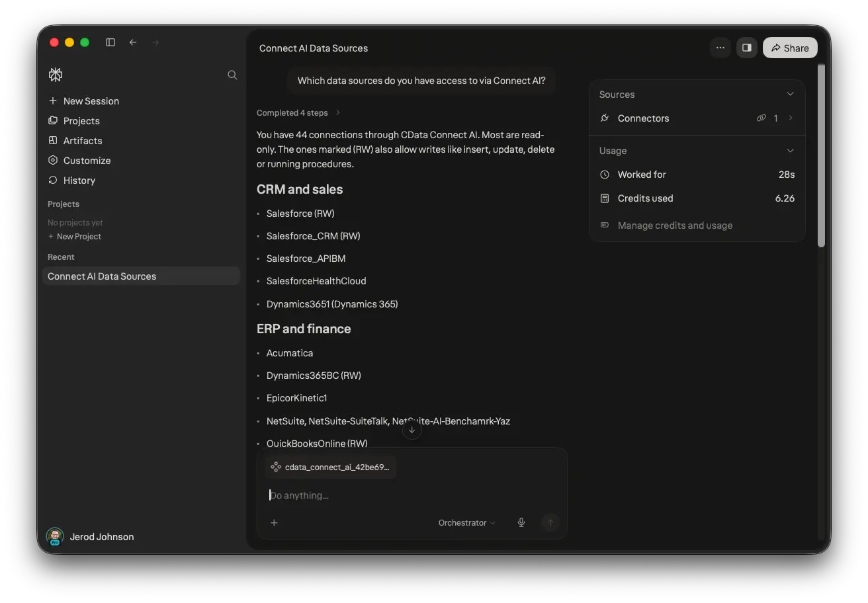Viewport: 868px width, 603px height.
Task: Click the Connect AI Data Sources title
Action: [314, 48]
